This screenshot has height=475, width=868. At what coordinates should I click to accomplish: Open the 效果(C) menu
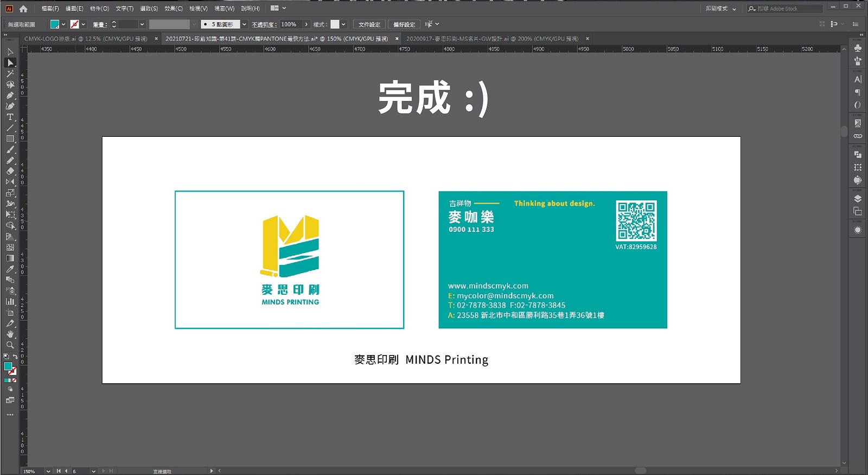pyautogui.click(x=174, y=9)
